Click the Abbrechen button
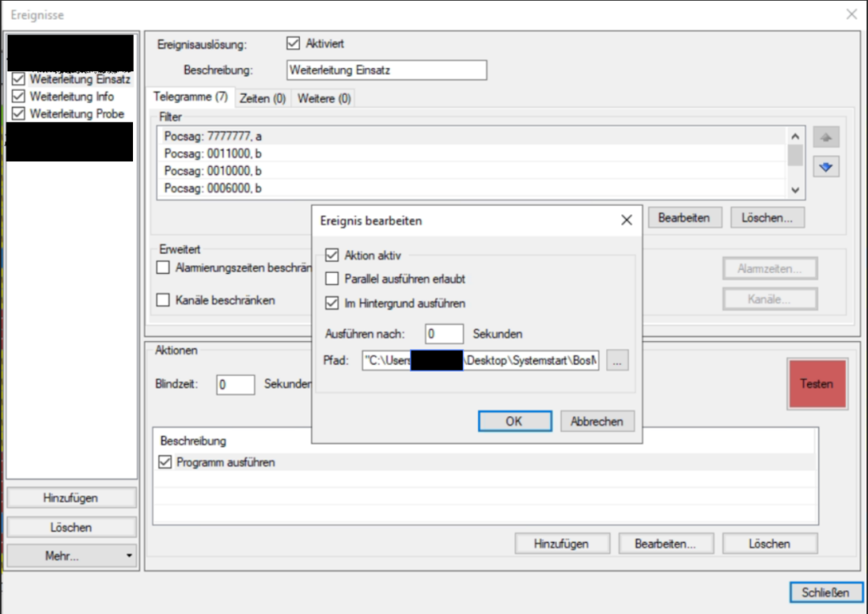Screen dimensions: 868x614 597,421
